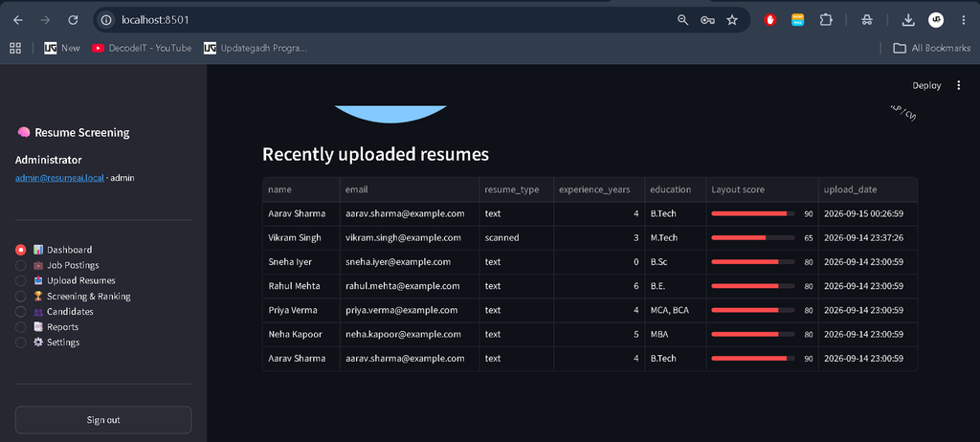Open the browser downloads icon
The height and width of the screenshot is (442, 980).
[907, 20]
